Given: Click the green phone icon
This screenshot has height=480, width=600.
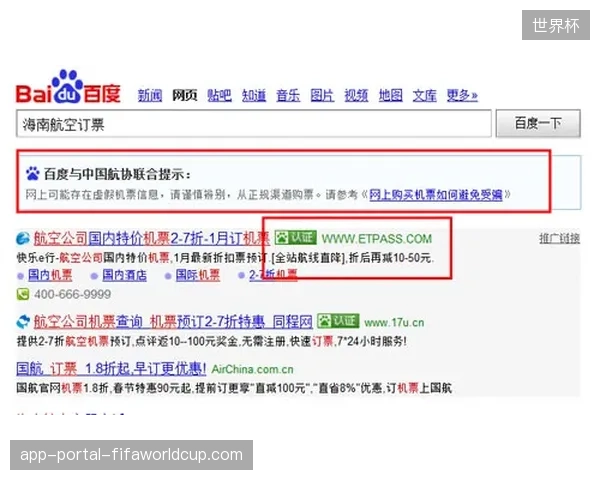Looking at the screenshot, I should click(x=23, y=294).
